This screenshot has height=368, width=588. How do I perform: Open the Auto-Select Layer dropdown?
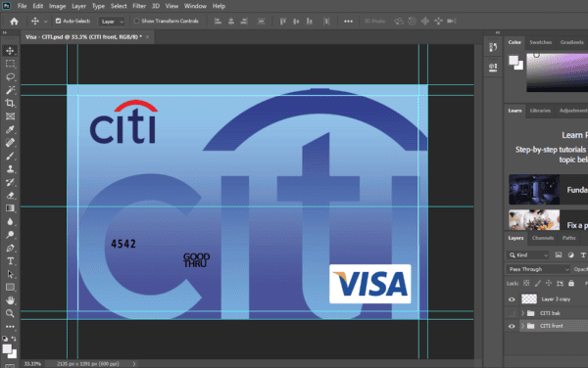click(112, 22)
